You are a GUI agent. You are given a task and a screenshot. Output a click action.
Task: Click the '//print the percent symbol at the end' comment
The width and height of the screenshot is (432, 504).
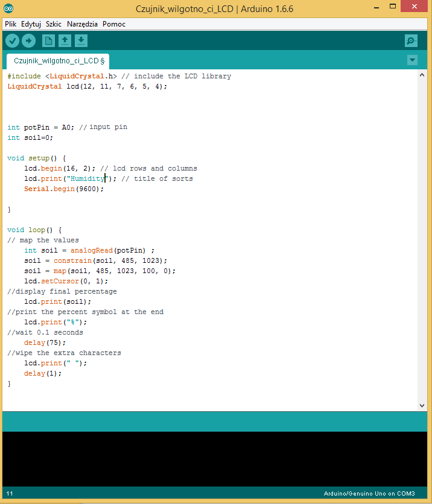[x=86, y=312]
